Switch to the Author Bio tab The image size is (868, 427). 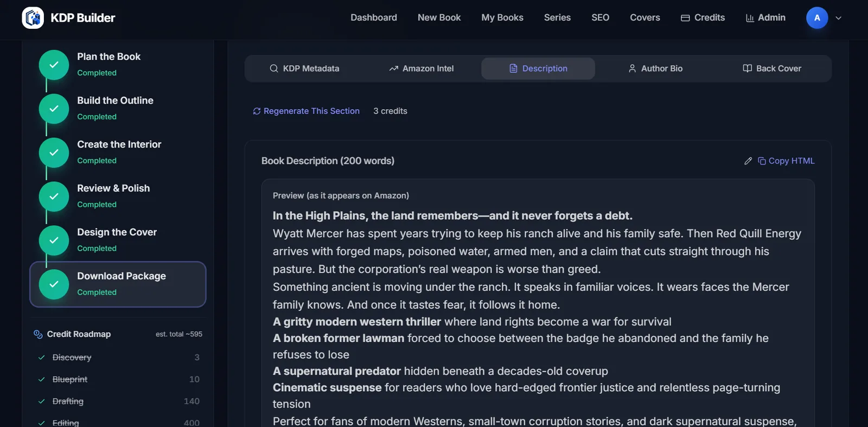point(655,68)
